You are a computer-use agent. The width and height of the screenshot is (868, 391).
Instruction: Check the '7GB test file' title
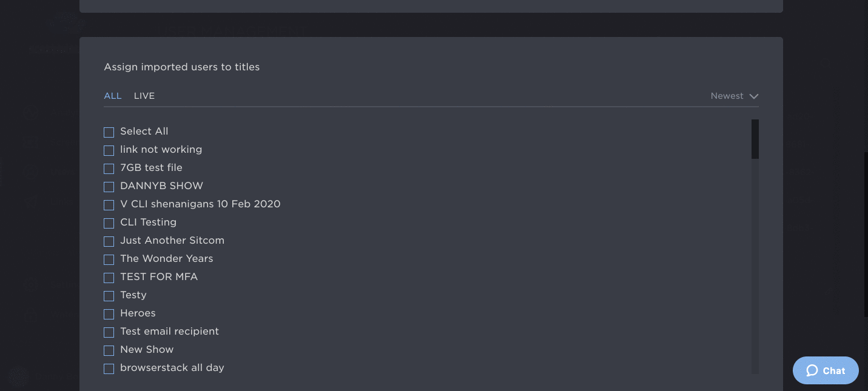point(109,169)
